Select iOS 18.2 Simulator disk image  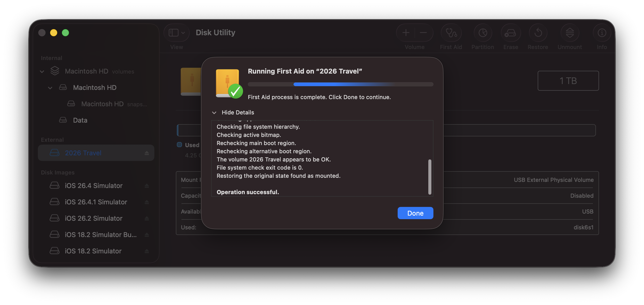tap(96, 251)
